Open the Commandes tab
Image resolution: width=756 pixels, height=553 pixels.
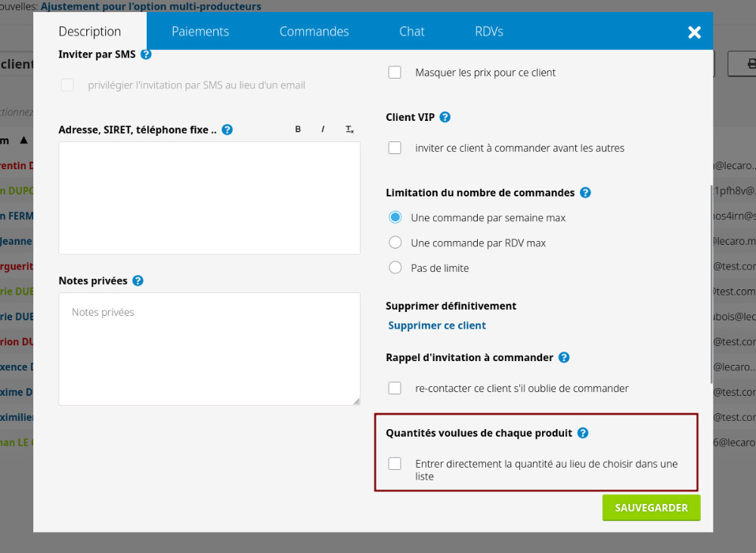pos(314,31)
